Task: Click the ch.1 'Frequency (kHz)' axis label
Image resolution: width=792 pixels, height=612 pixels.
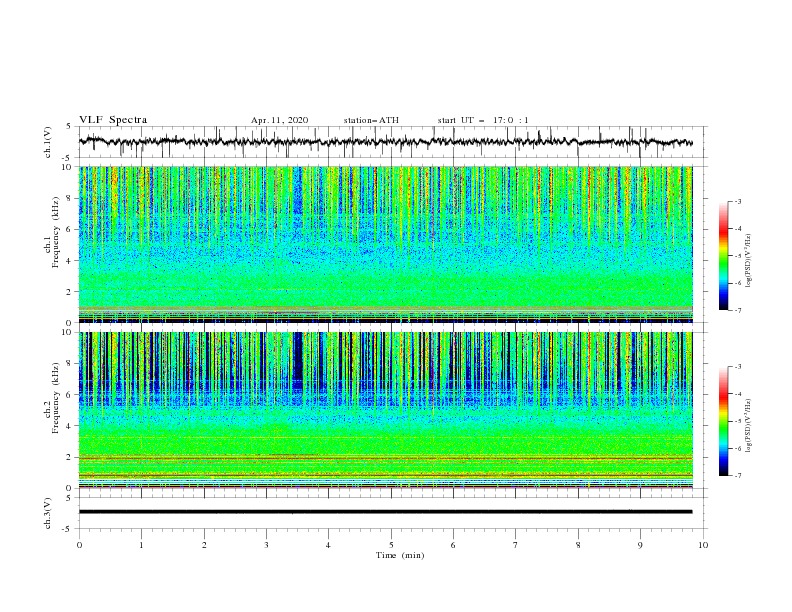Action: (55, 233)
